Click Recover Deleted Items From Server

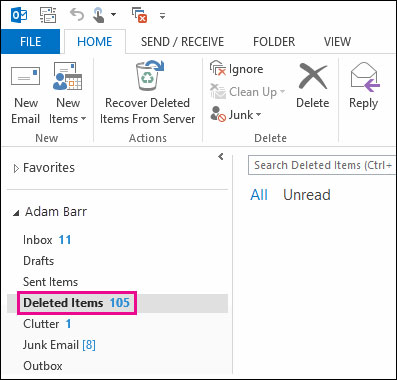pos(147,93)
